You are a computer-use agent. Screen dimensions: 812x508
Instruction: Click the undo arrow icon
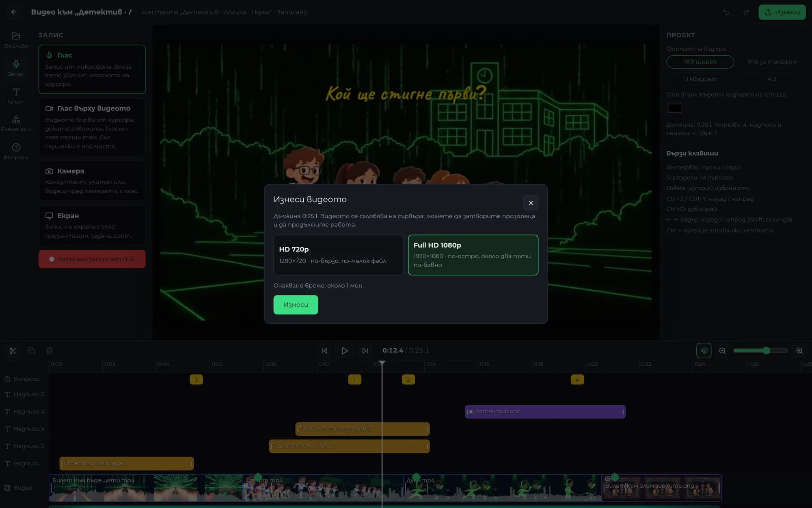726,12
